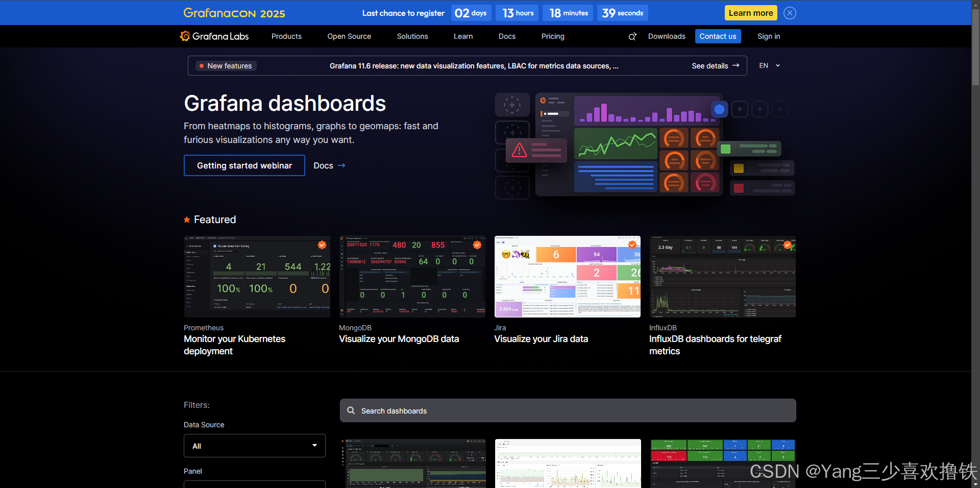Image resolution: width=980 pixels, height=488 pixels.
Task: Open the white background dashboard result thumbnail
Action: pos(568,463)
